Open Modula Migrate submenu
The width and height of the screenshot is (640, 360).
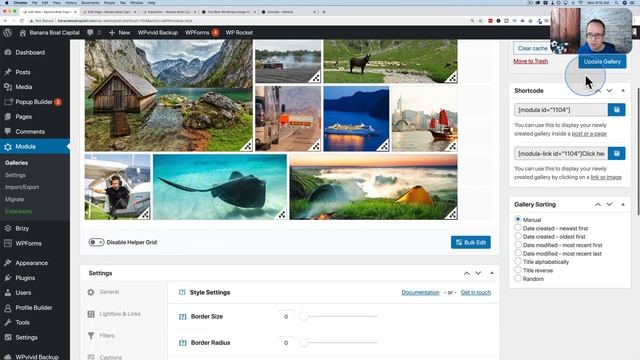click(x=15, y=200)
